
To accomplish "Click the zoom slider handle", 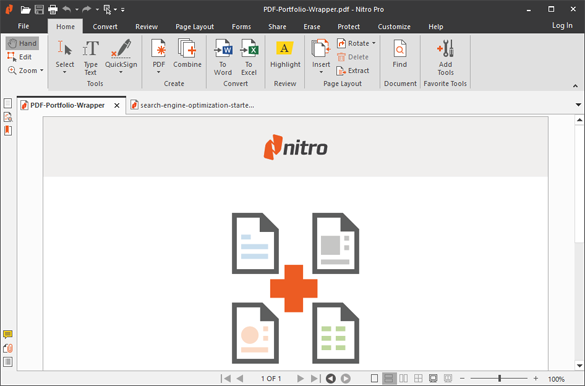I will coord(500,379).
